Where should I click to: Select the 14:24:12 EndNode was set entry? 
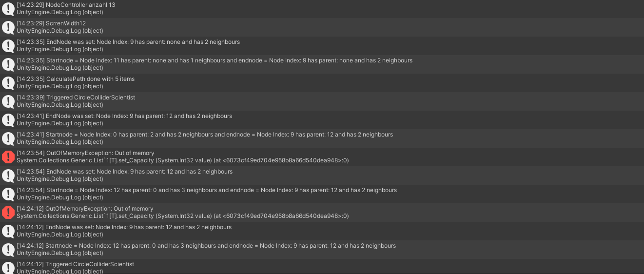(x=322, y=231)
